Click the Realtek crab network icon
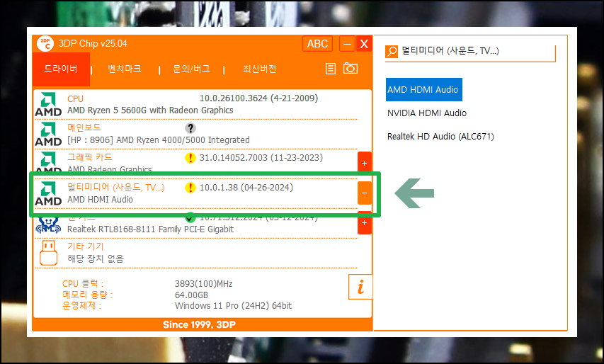This screenshot has width=604, height=364. 48,225
